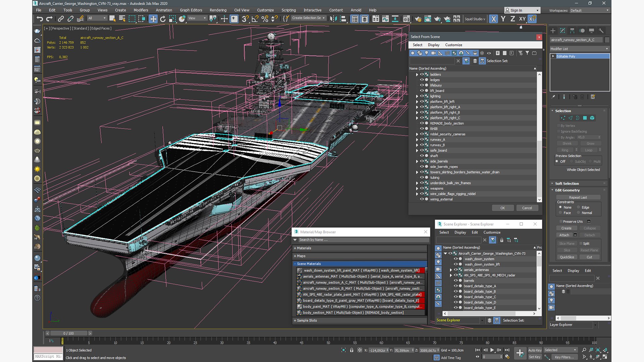Select Off preview selection radio
The width and height of the screenshot is (644, 362).
(557, 161)
